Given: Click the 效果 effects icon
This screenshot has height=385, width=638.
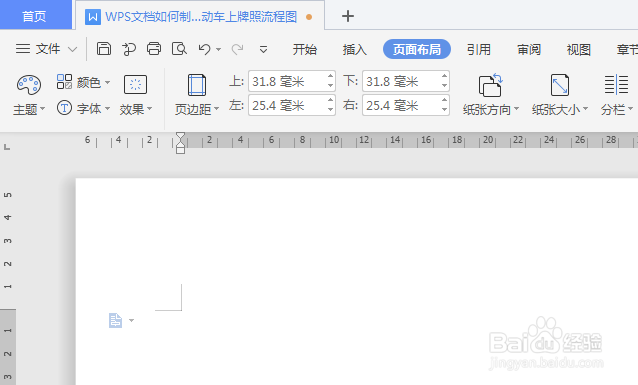Looking at the screenshot, I should click(135, 85).
